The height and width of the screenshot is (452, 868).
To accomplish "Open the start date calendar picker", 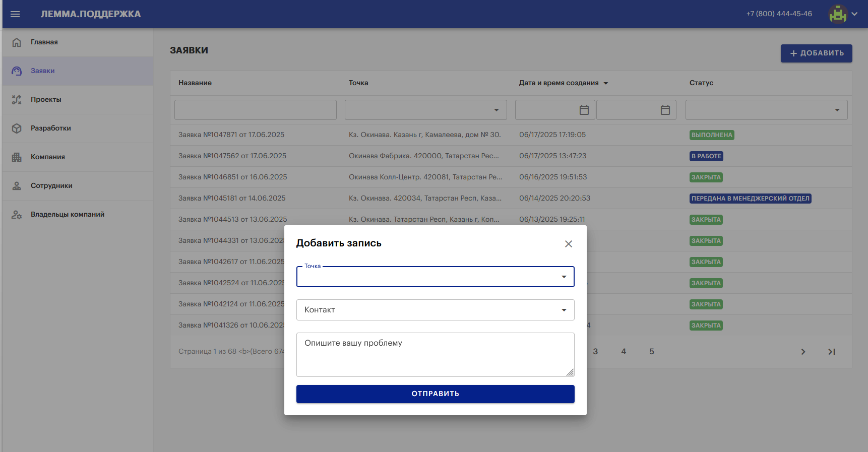I will (x=584, y=110).
